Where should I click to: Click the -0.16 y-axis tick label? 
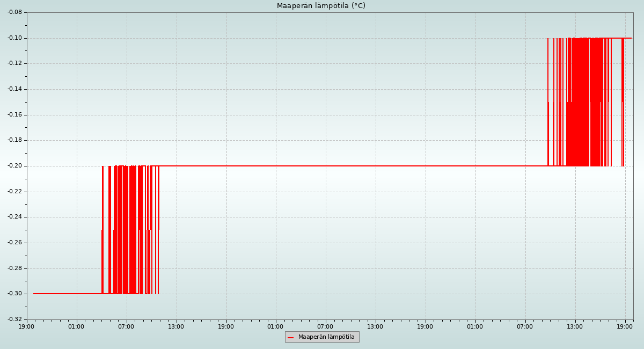pyautogui.click(x=13, y=115)
